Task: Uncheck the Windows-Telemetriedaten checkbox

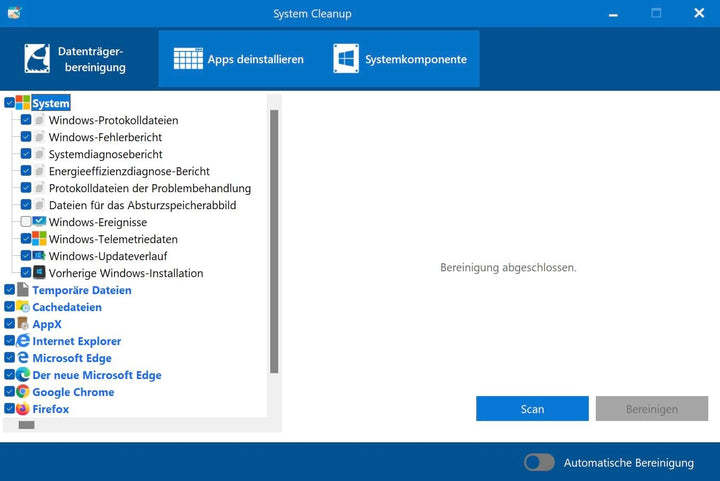Action: [x=26, y=239]
